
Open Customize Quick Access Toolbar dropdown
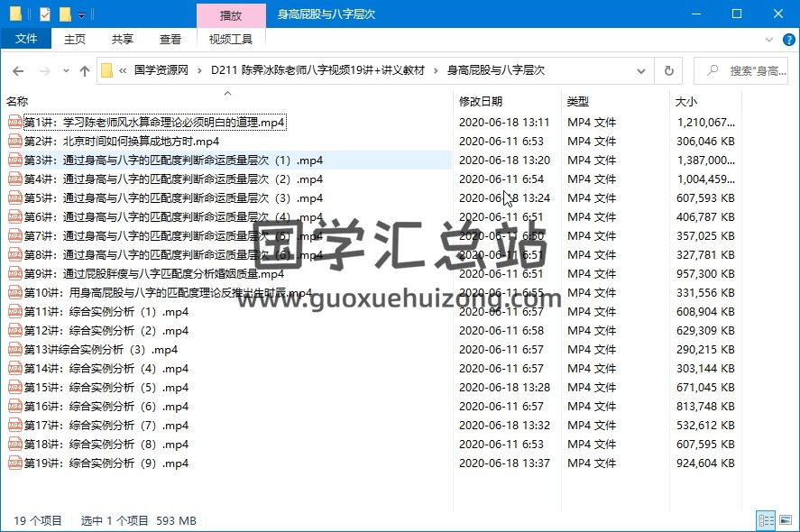coord(81,14)
